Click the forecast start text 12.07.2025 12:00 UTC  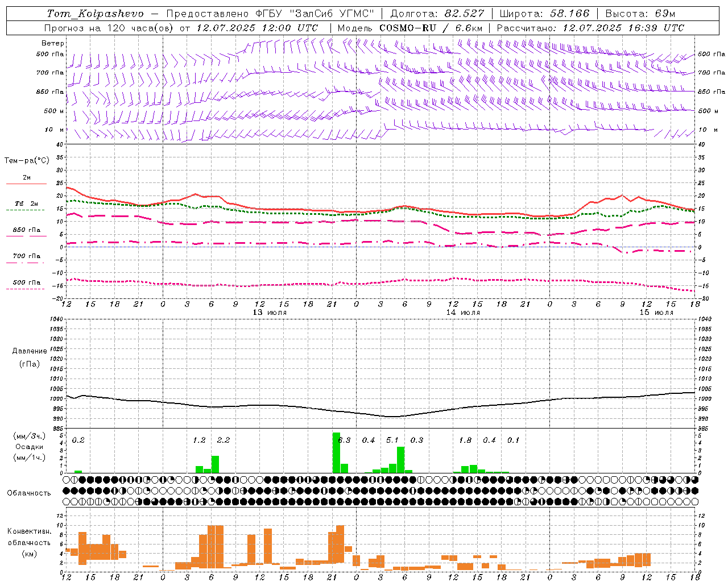coord(257,28)
